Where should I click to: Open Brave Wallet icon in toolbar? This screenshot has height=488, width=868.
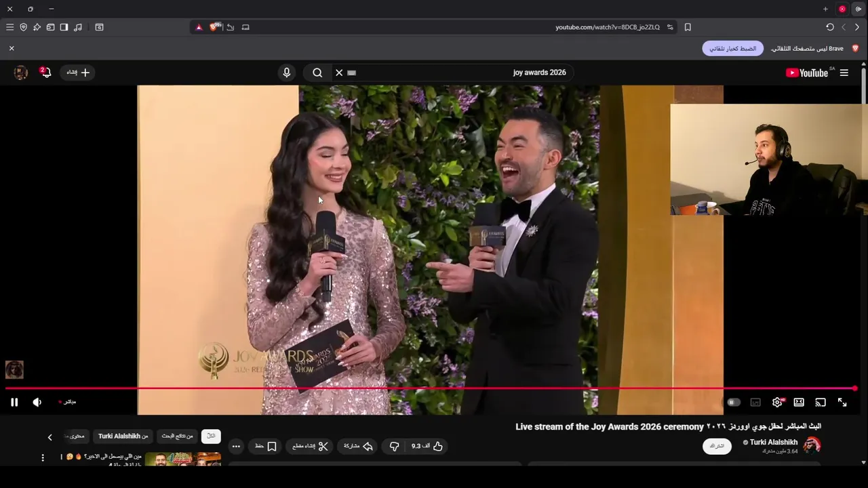(50, 27)
